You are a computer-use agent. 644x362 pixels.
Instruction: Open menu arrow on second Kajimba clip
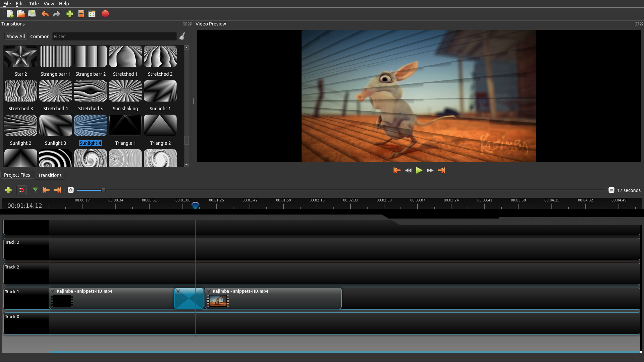point(209,291)
